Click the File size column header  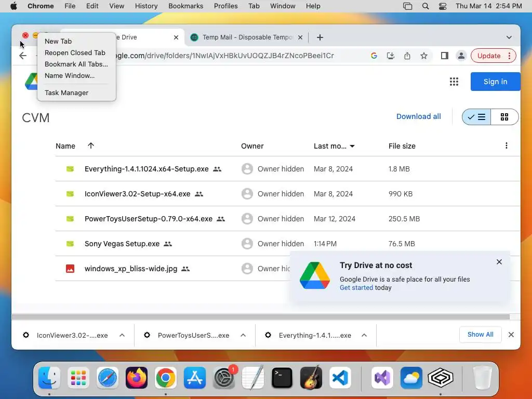pos(402,146)
